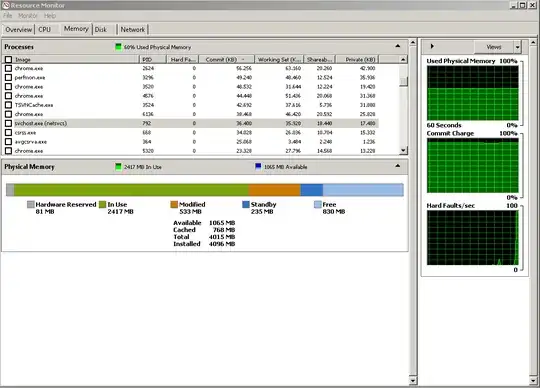The height and width of the screenshot is (388, 540).
Task: Check the avgcsrva.exe process checkbox
Action: [x=9, y=141]
